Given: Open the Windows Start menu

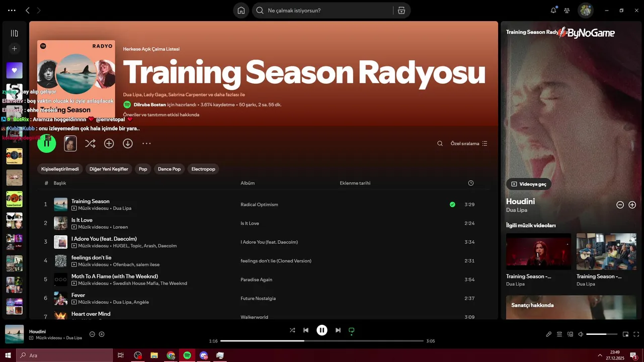Looking at the screenshot, I should 8,355.
